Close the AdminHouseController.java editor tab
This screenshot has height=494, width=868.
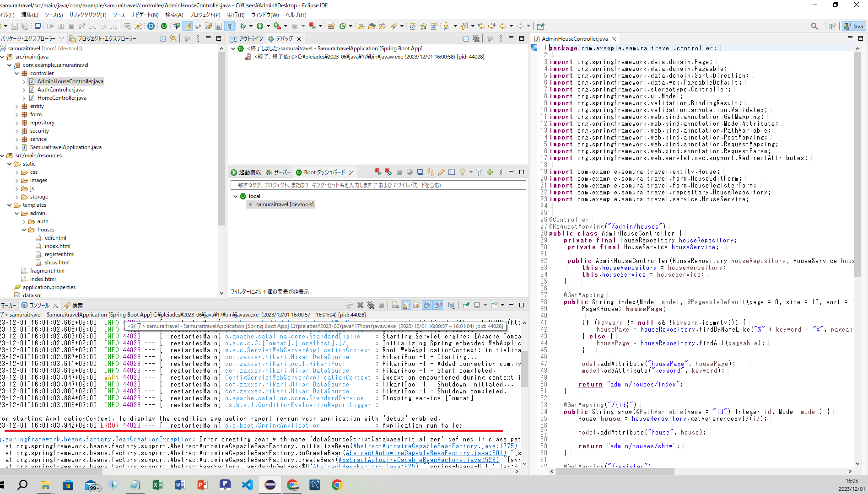tap(615, 39)
